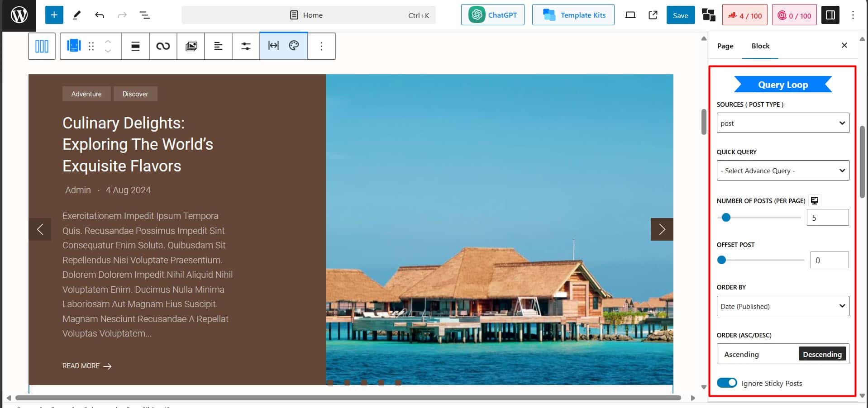Grab the block drag handle
The image size is (868, 408).
(91, 46)
